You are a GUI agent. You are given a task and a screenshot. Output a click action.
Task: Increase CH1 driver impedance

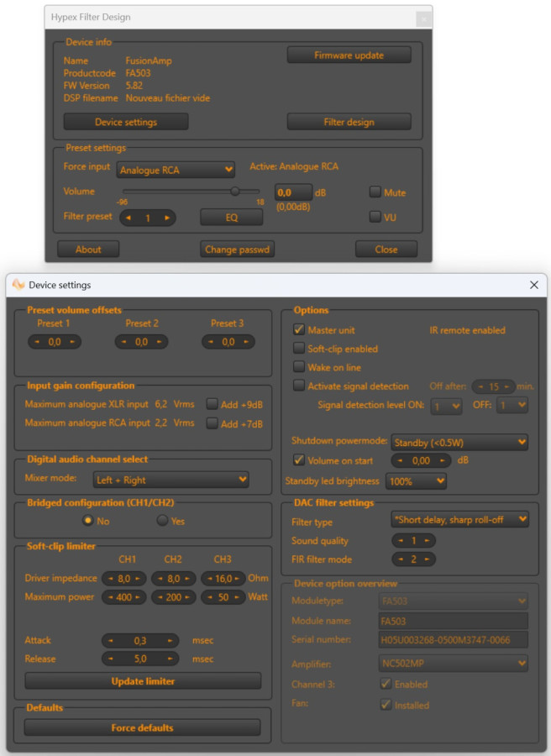[x=138, y=579]
